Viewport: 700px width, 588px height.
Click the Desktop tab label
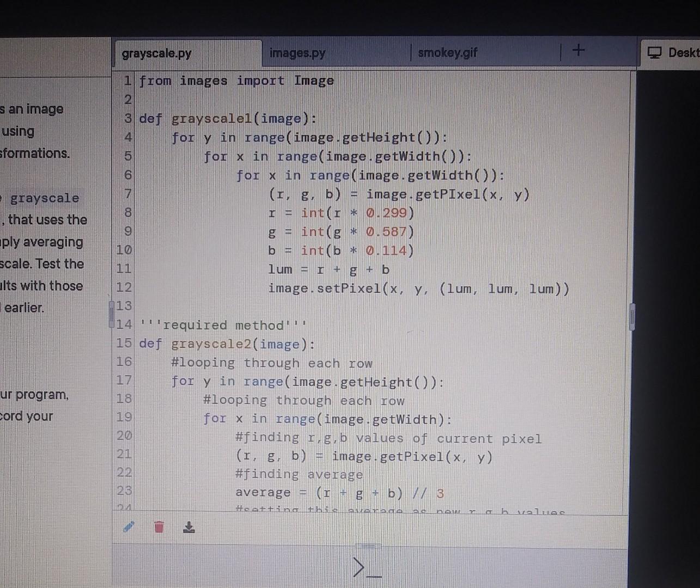click(684, 53)
